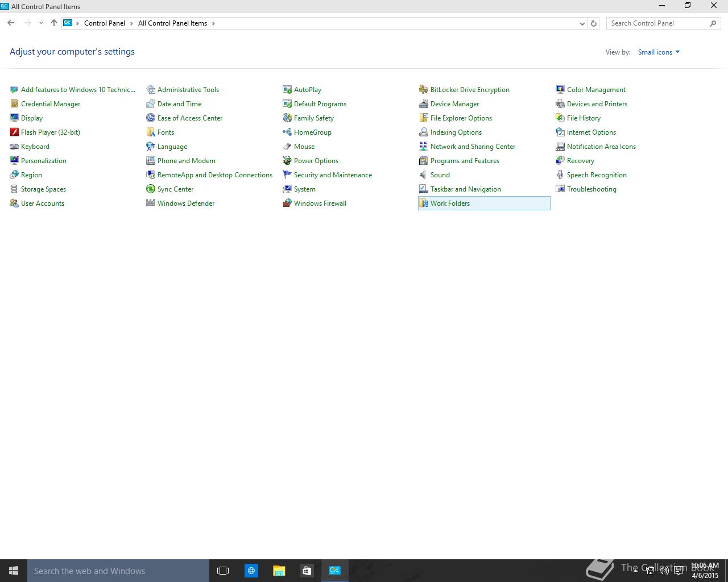The image size is (728, 582).
Task: Open Add features to Windows 10 link
Action: [x=78, y=89]
